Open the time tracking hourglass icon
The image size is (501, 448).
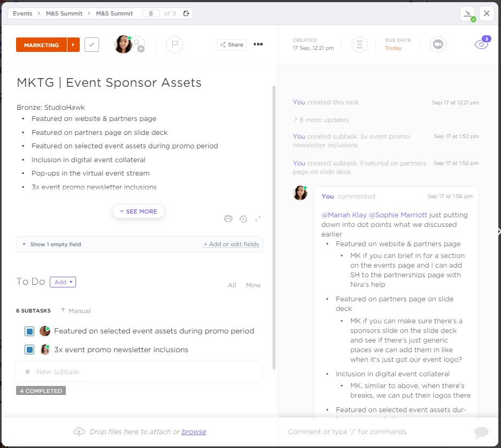coord(360,44)
